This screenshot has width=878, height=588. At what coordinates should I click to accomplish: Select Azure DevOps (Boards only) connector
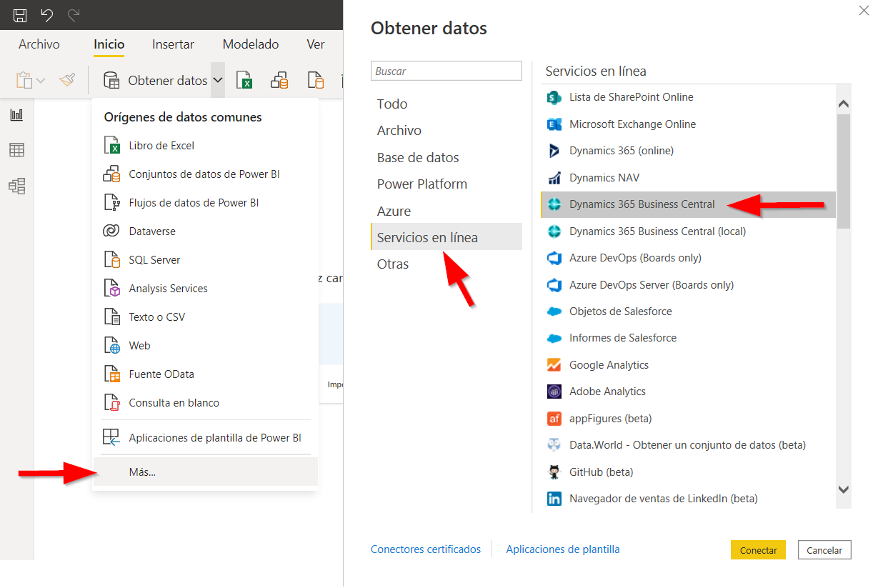click(x=688, y=258)
